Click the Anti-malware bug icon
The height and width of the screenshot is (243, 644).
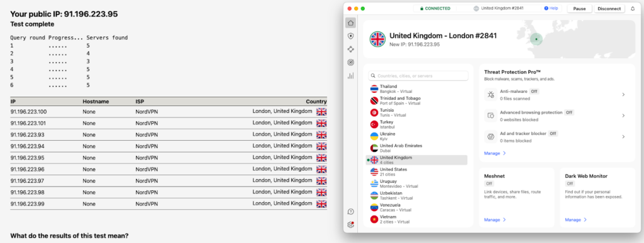click(491, 95)
